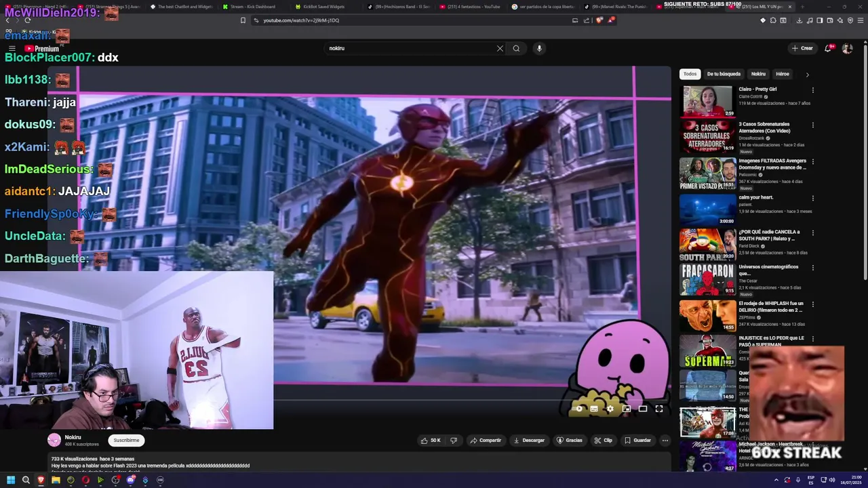Select the 'Héroe' filter chip
868x488 pixels.
click(783, 74)
